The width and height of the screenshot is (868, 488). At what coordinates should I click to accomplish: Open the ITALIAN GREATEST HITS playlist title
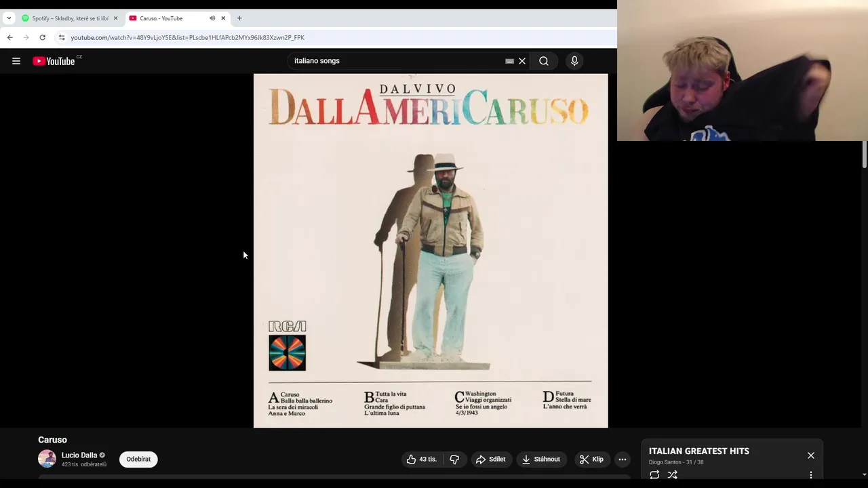[699, 451]
